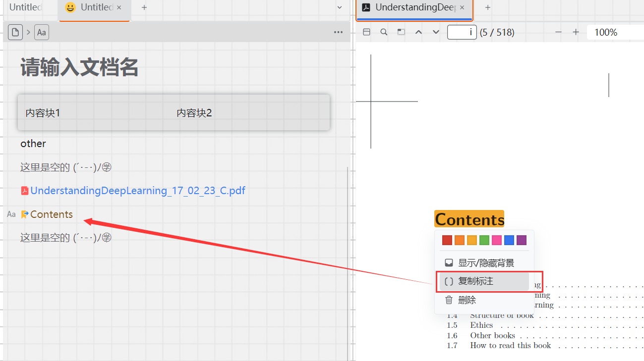
Task: Zoom out the PDF with minus
Action: click(x=558, y=32)
